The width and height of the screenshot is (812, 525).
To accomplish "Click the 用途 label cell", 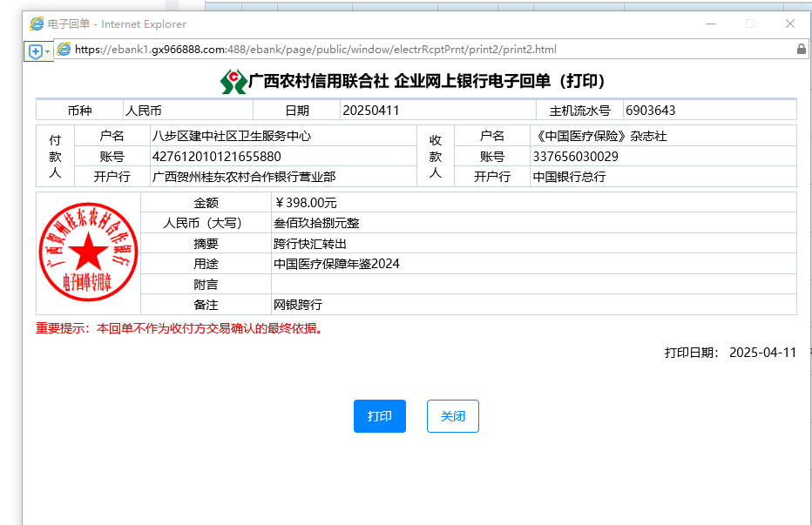I will tap(206, 264).
